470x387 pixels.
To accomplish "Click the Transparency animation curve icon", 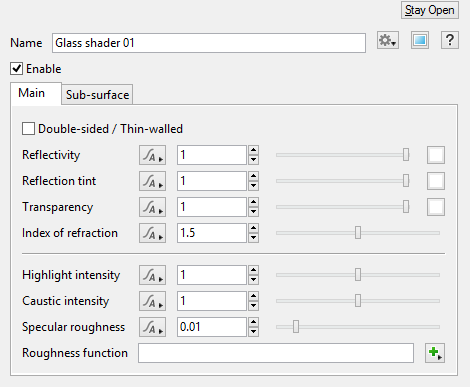I will pos(152,207).
